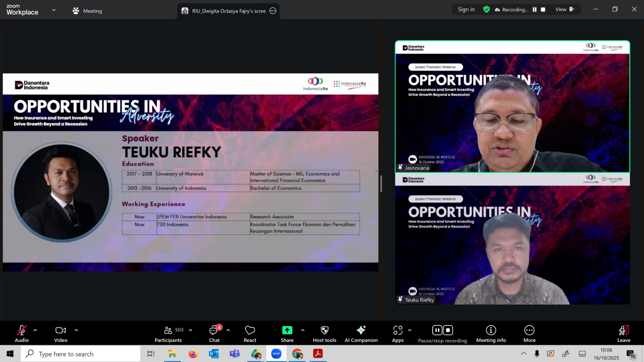Open the View layout menu
This screenshot has width=644, height=362.
[564, 10]
